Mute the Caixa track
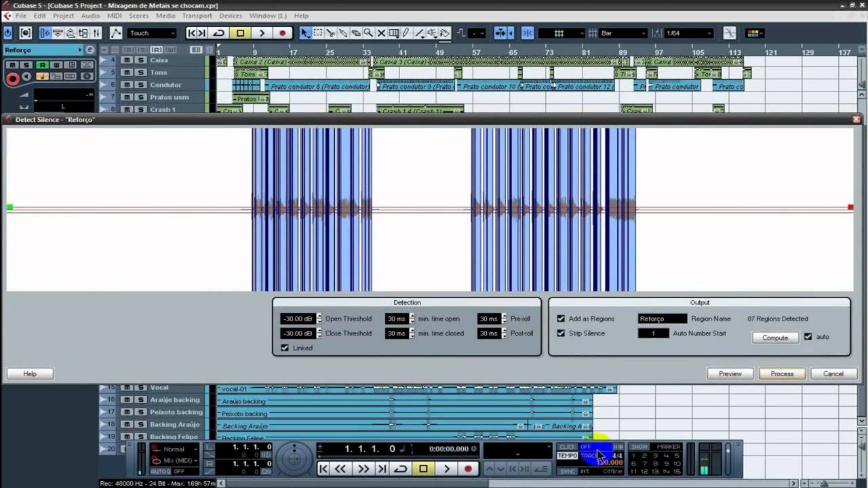Screen dimensions: 868x488 127,60
